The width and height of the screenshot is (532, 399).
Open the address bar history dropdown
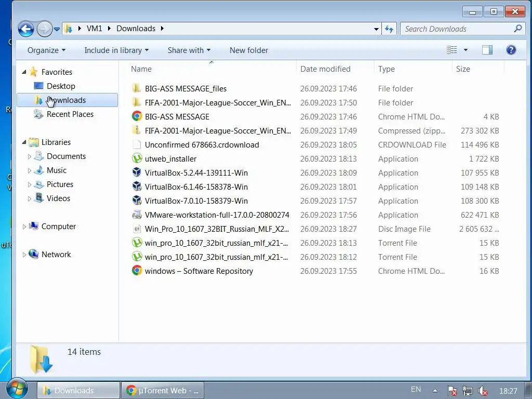(376, 29)
